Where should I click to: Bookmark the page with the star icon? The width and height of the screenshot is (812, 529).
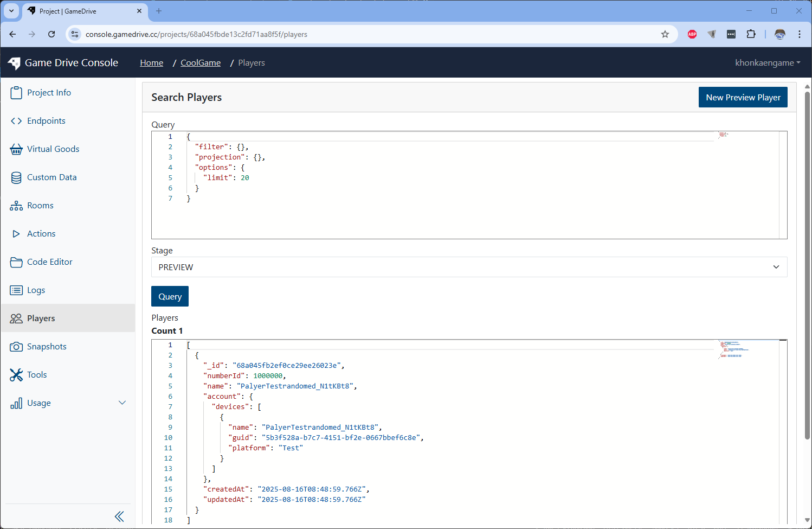[x=665, y=34]
